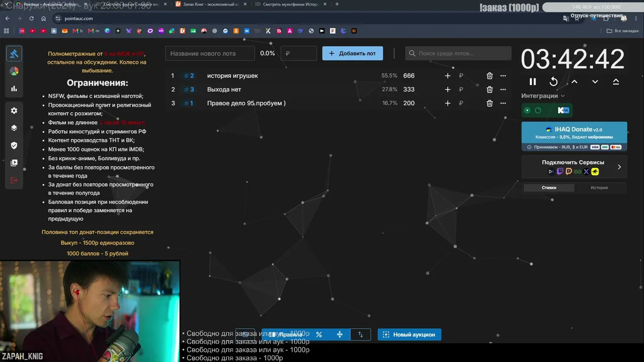Open the auction hammer page in sidebar
This screenshot has width=644, height=362.
[x=14, y=54]
